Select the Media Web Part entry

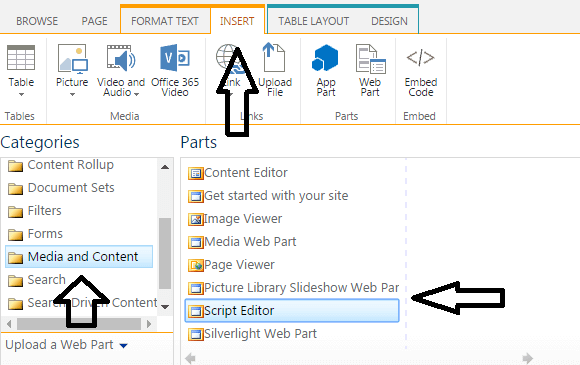250,241
